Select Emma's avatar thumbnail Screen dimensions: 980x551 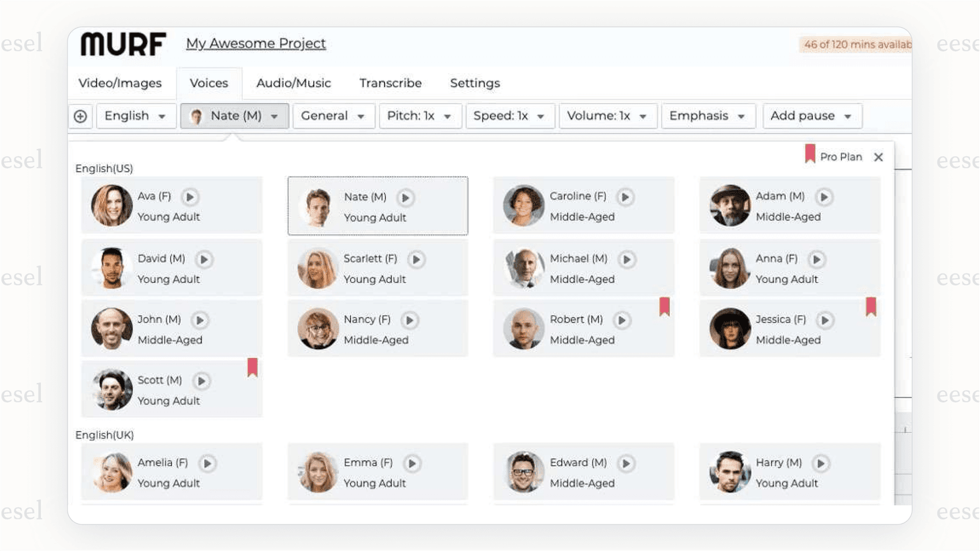click(318, 472)
